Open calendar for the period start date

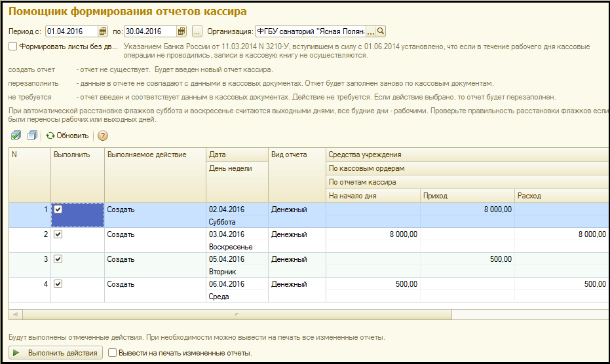click(103, 31)
